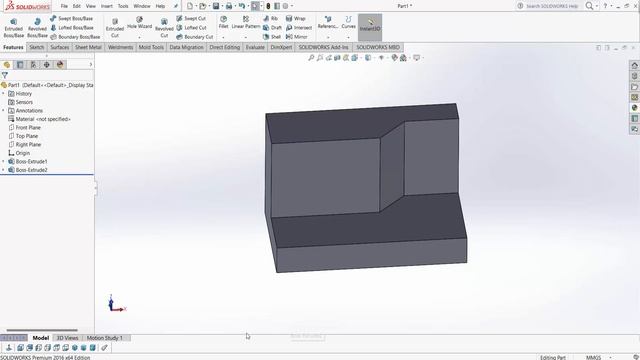Image resolution: width=640 pixels, height=360 pixels.
Task: Open the Tools menu
Action: 123,6
